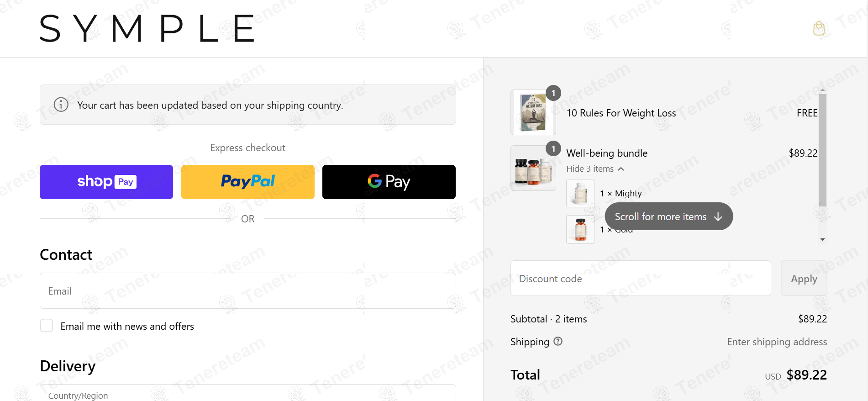Click the 10 Rules For Weight Loss thumbnail
Image resolution: width=868 pixels, height=401 pixels.
pyautogui.click(x=533, y=112)
